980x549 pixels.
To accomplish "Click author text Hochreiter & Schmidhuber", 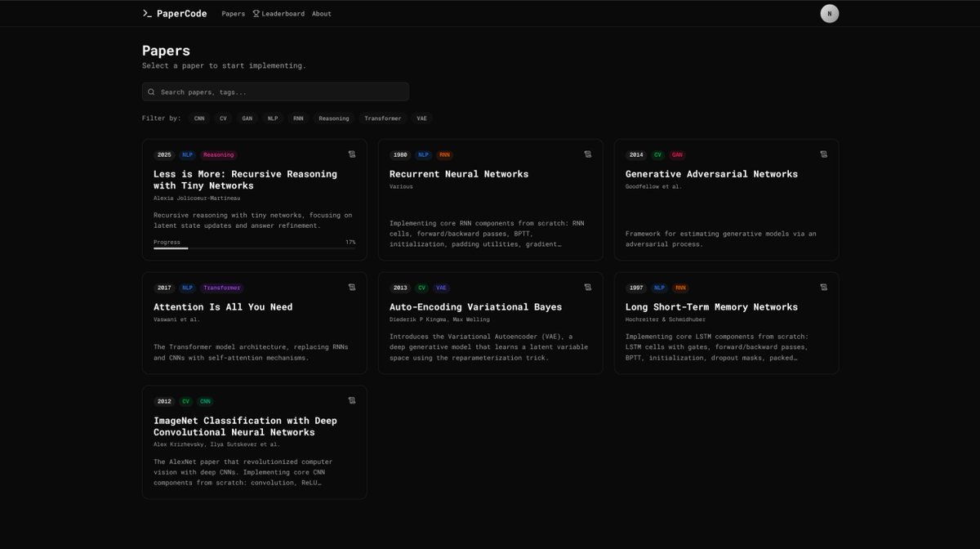I will click(666, 319).
